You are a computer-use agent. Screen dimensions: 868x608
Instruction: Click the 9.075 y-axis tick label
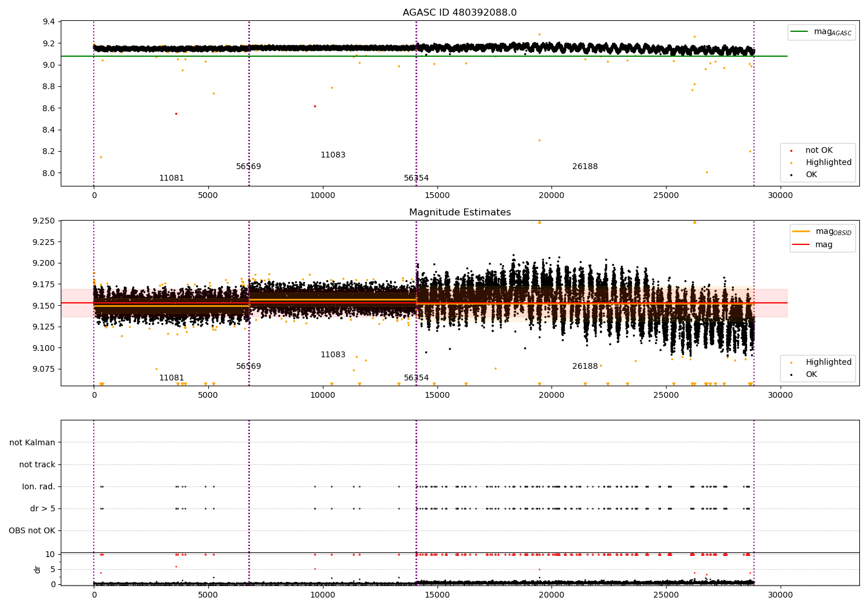44,369
